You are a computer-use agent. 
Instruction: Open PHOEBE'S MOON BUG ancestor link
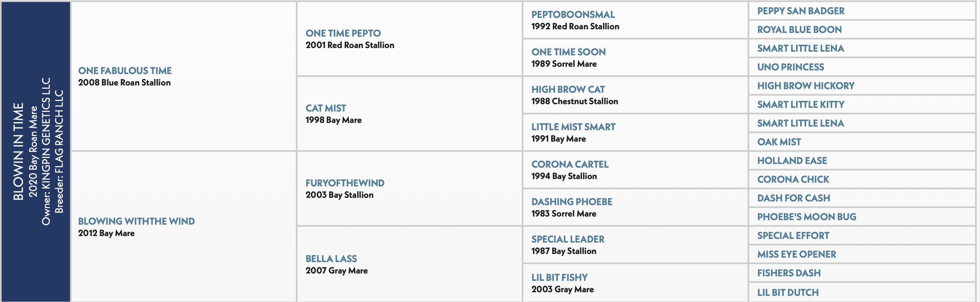click(807, 217)
